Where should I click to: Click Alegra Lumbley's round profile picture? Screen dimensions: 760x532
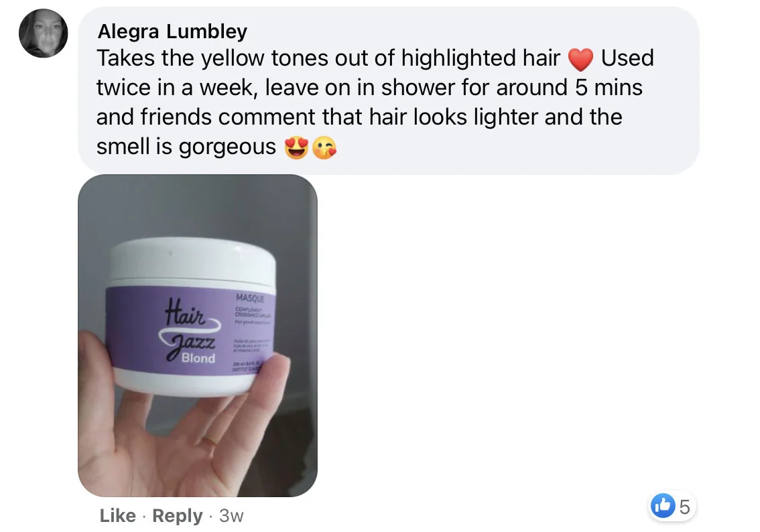(x=43, y=33)
